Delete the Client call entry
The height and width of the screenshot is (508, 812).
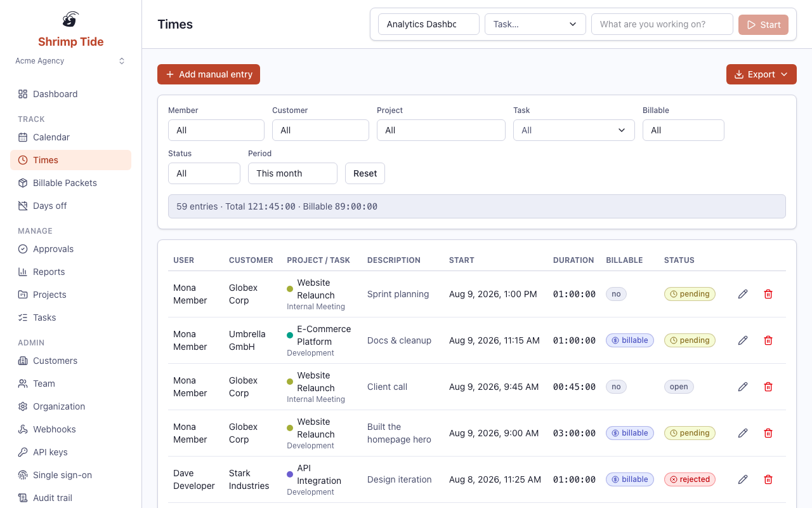768,387
